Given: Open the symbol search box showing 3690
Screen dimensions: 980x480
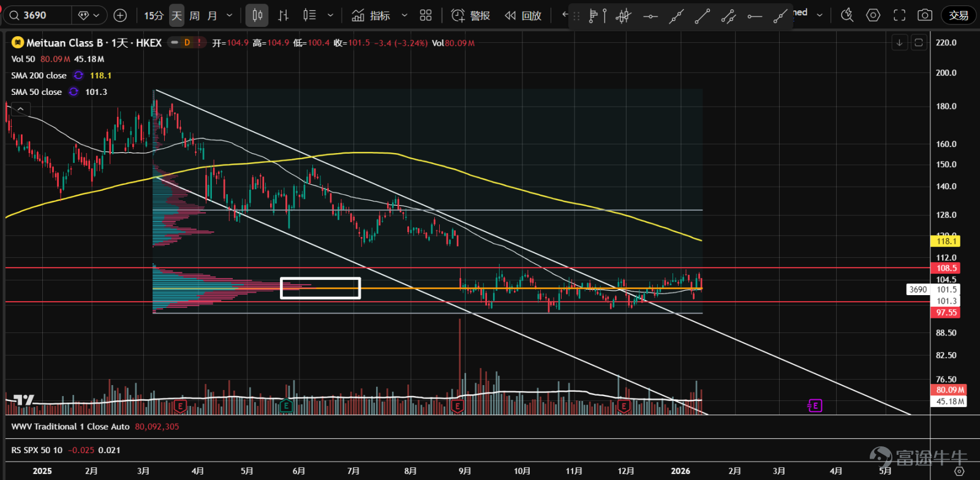Looking at the screenshot, I should pos(37,15).
